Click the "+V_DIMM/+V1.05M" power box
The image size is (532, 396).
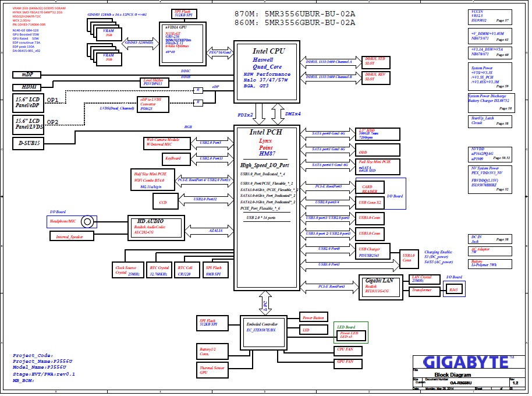(x=490, y=36)
